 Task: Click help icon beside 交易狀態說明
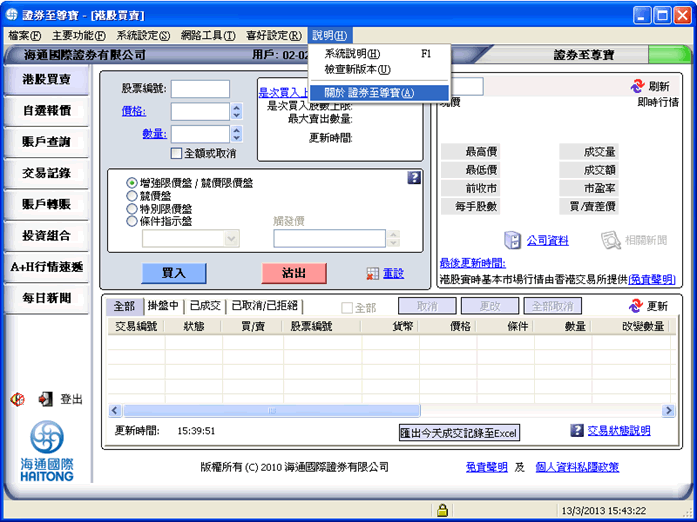pyautogui.click(x=577, y=430)
